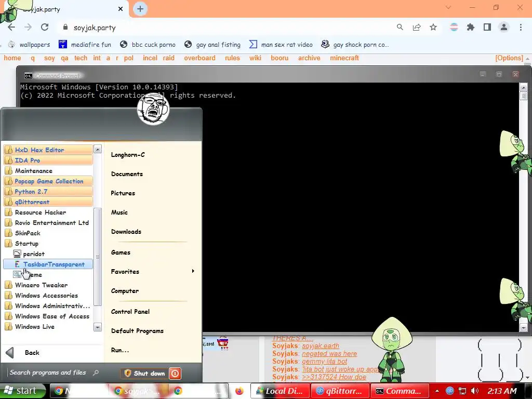Open wallpapers bookmark
Screen dimensions: 532x399
(x=29, y=45)
